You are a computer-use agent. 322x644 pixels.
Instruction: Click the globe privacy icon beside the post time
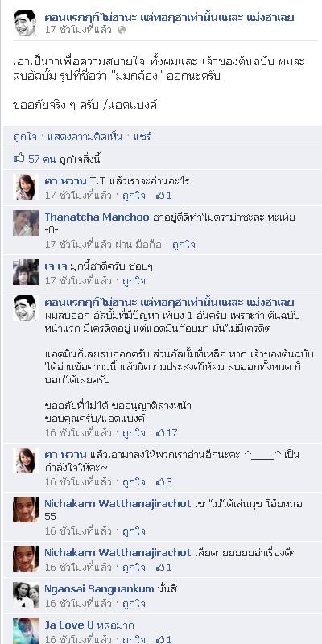coord(122,30)
